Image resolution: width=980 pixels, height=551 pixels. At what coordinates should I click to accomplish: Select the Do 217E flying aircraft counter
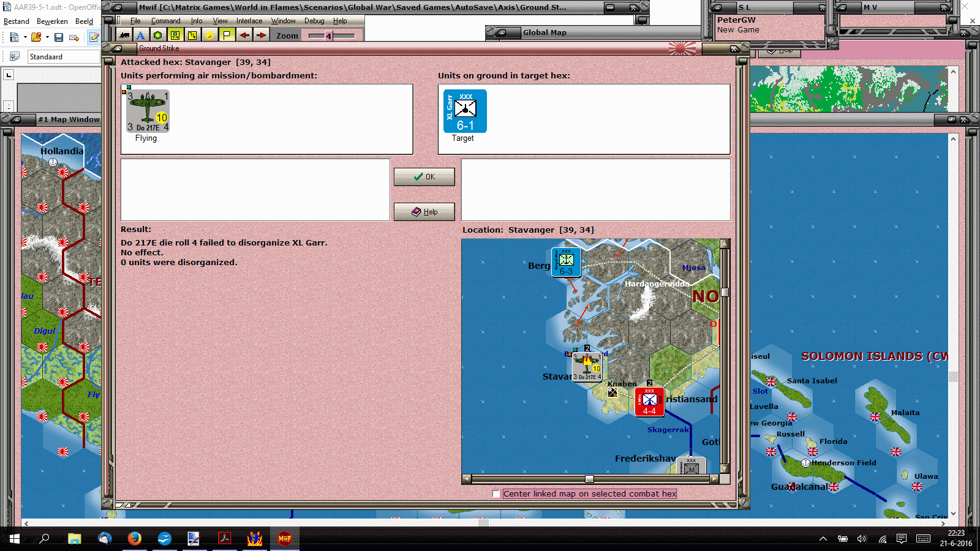click(x=148, y=111)
